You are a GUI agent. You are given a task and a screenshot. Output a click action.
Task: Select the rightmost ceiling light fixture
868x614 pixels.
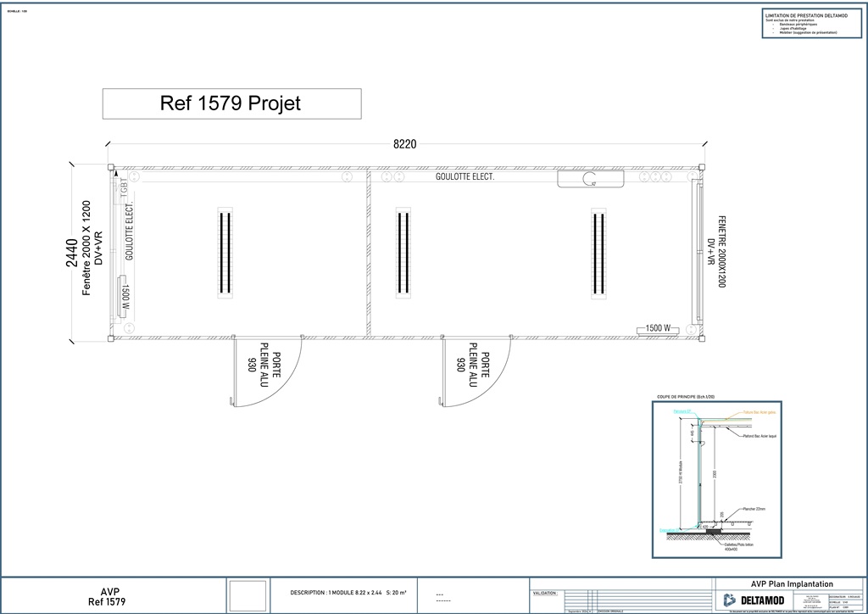pyautogui.click(x=598, y=253)
